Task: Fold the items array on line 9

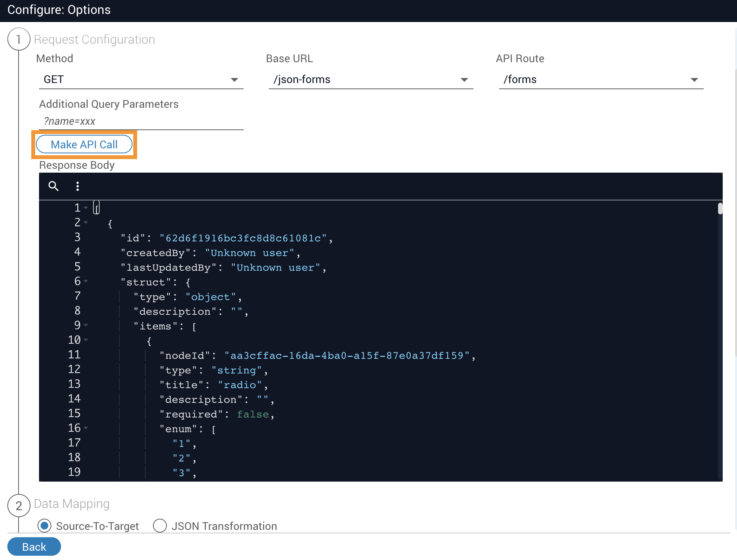Action: (x=86, y=325)
